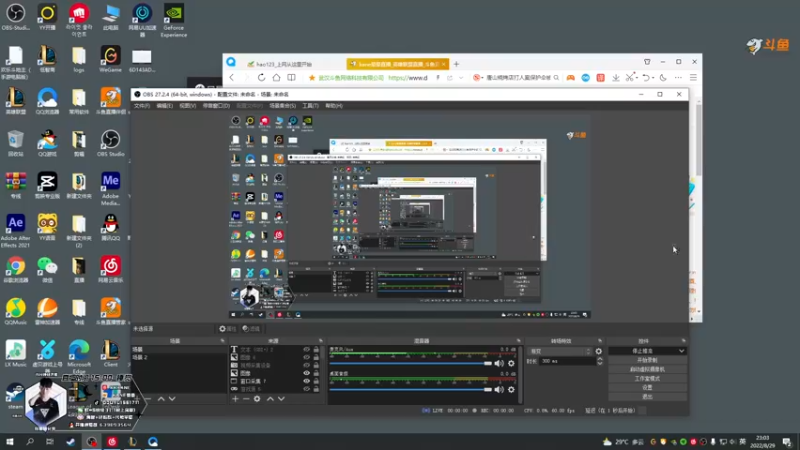Click the browser home icon
This screenshot has height=450, width=800.
point(276,78)
